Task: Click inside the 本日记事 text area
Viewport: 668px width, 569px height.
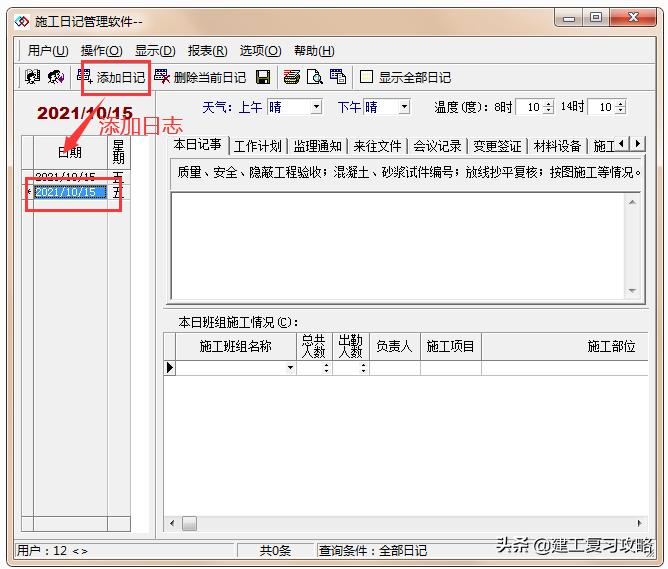Action: click(398, 246)
